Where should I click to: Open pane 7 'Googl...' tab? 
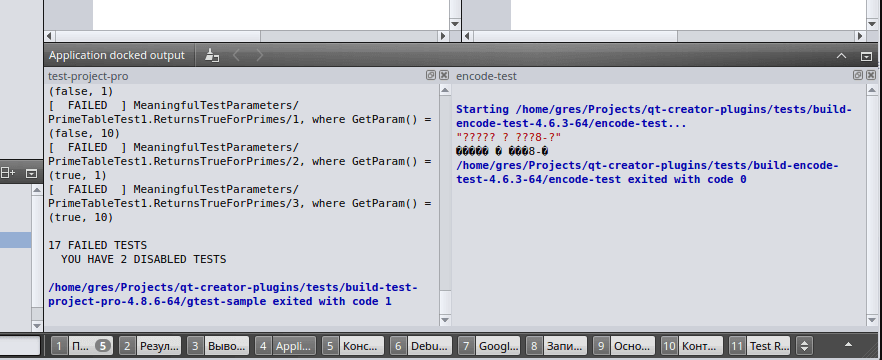(489, 345)
